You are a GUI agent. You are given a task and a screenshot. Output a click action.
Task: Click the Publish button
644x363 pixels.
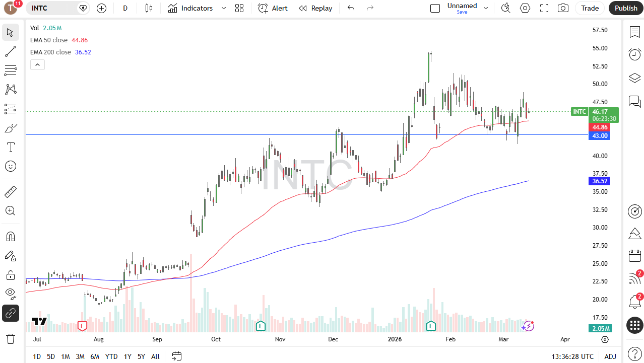(x=626, y=8)
